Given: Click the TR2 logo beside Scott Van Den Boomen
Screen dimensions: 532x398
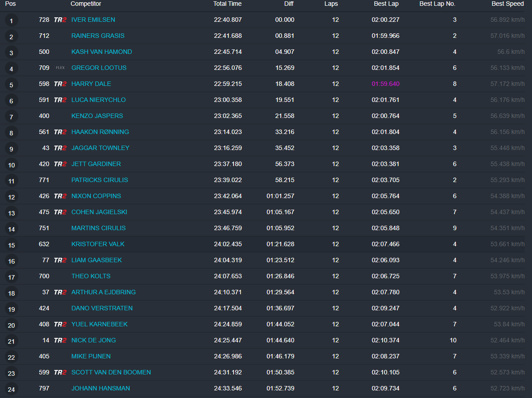Looking at the screenshot, I should 60,373.
